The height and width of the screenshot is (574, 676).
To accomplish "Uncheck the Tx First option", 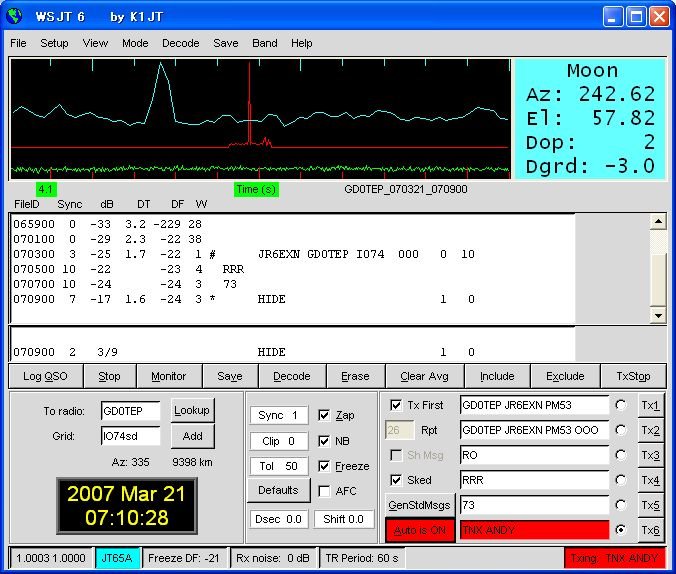I will tap(396, 405).
